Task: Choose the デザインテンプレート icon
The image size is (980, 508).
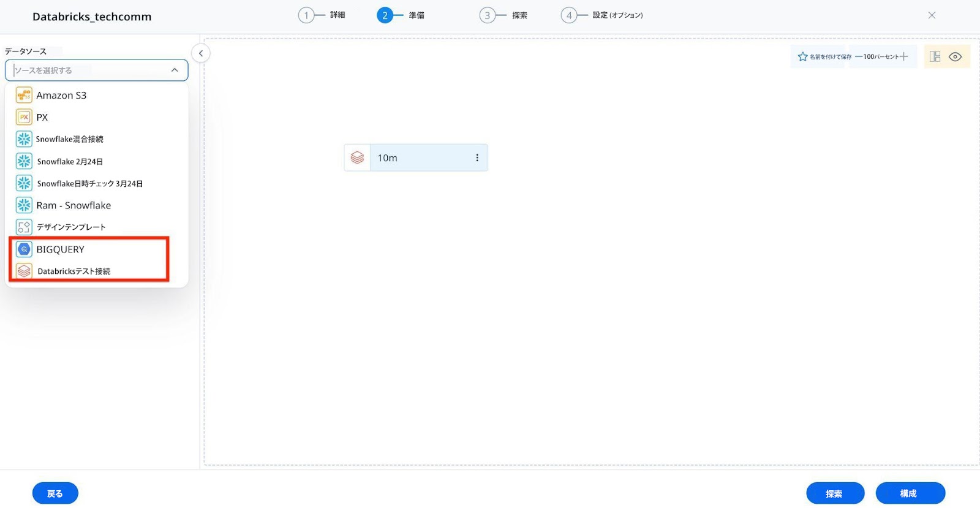Action: (x=24, y=227)
